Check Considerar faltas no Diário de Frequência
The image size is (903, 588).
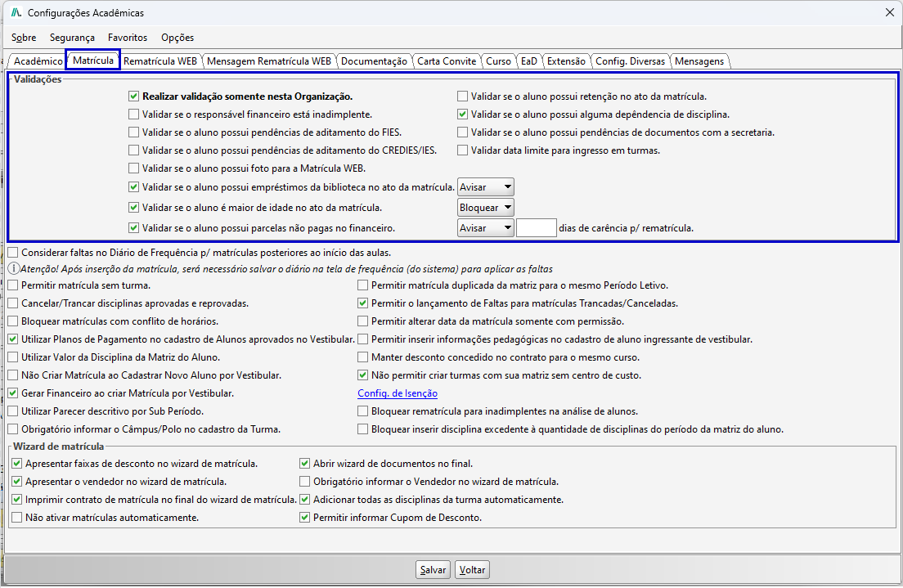click(x=12, y=252)
